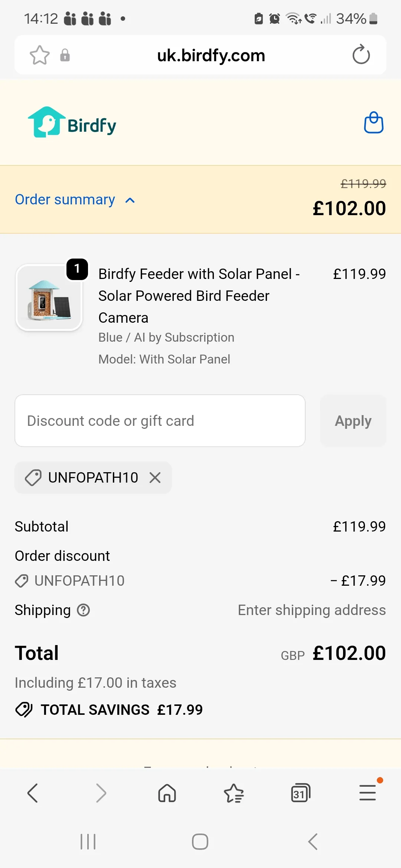
Task: Tap the Birdfy logo
Action: pyautogui.click(x=72, y=123)
